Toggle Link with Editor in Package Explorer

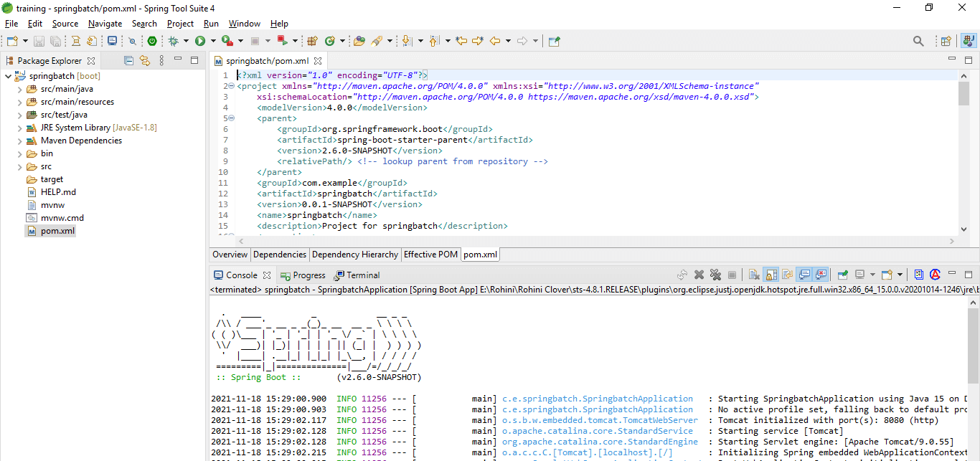[145, 61]
